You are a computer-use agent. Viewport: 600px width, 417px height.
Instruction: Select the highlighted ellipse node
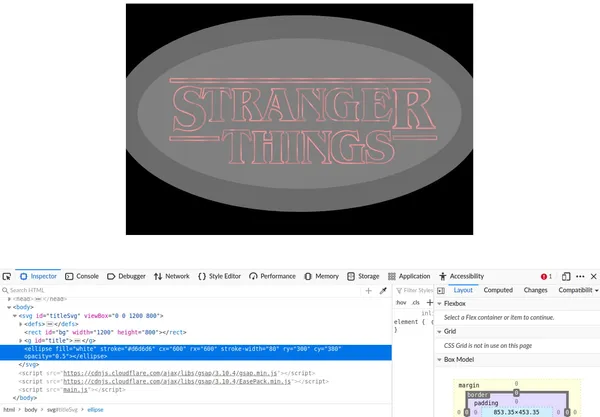coord(196,352)
